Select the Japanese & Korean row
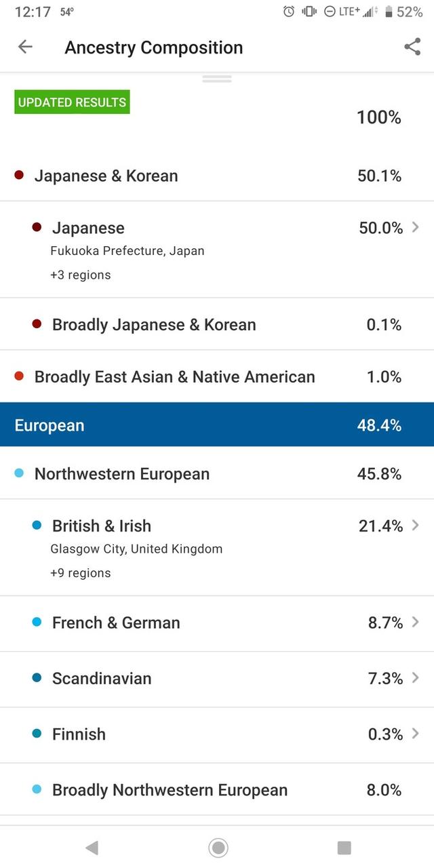Viewport: 434px width, 868px height. [x=217, y=176]
